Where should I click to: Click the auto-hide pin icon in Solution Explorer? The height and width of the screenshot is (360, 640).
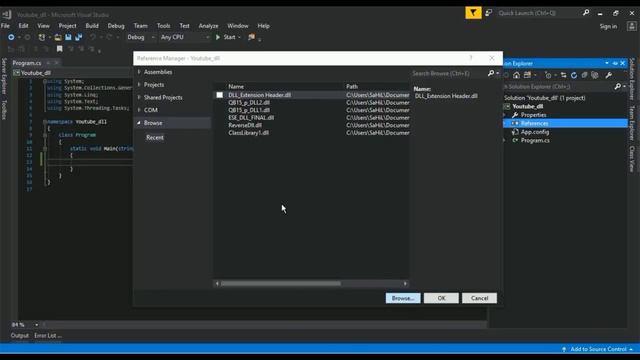coord(615,63)
